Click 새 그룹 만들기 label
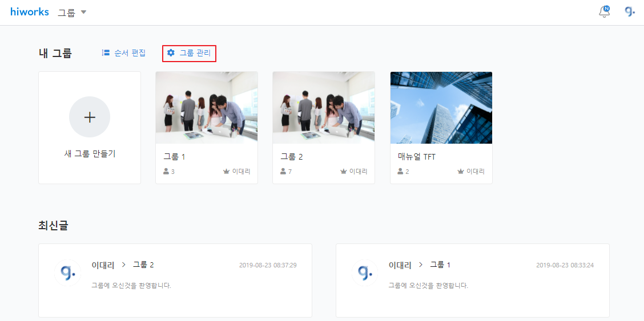 pos(90,154)
